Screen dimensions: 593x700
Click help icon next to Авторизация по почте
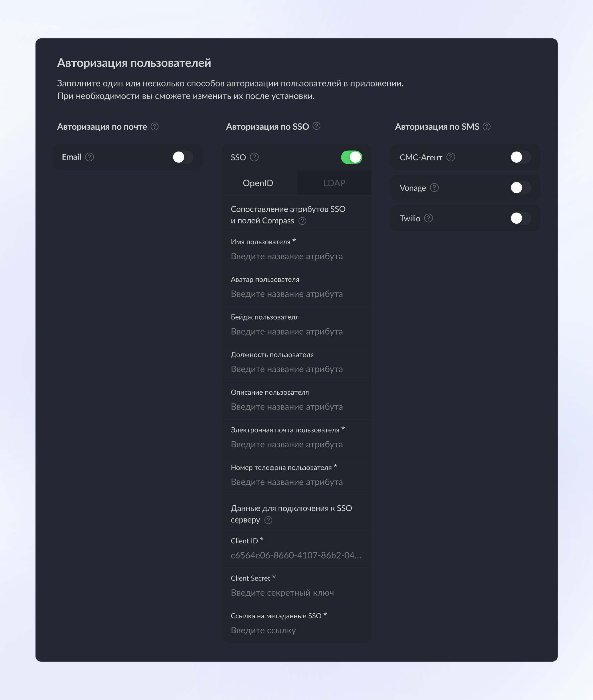(154, 127)
